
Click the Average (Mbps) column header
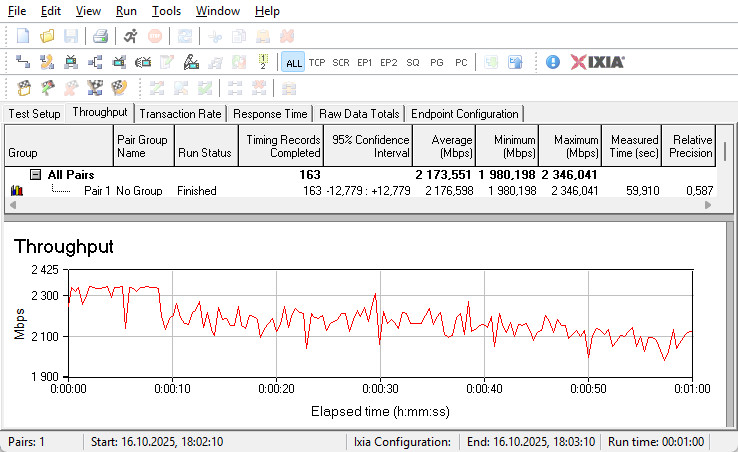pyautogui.click(x=444, y=147)
